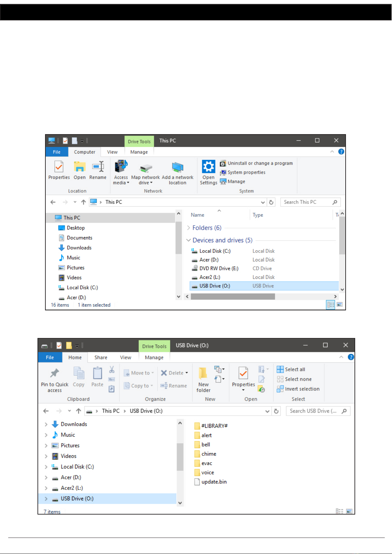Expand Downloads in USB Drive navigation pane

46,424
